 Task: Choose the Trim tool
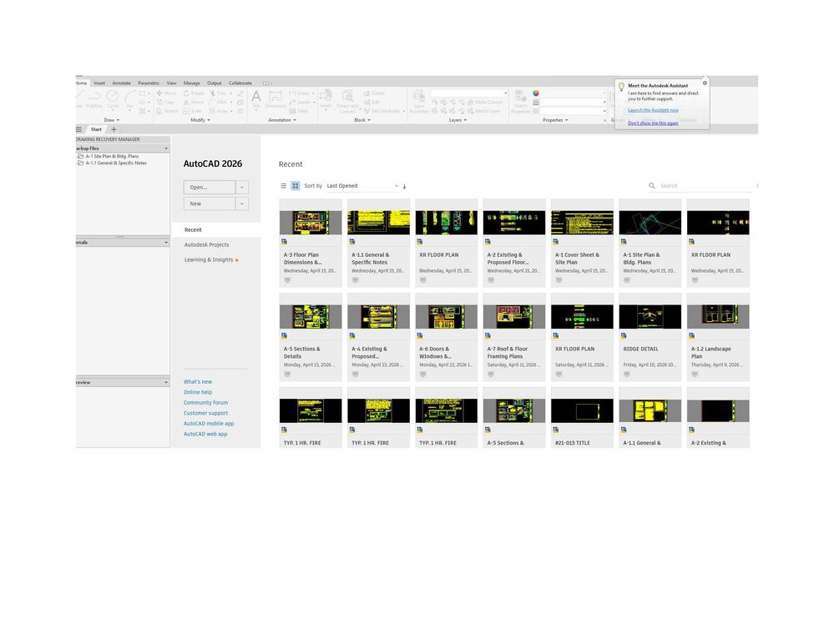[x=218, y=93]
